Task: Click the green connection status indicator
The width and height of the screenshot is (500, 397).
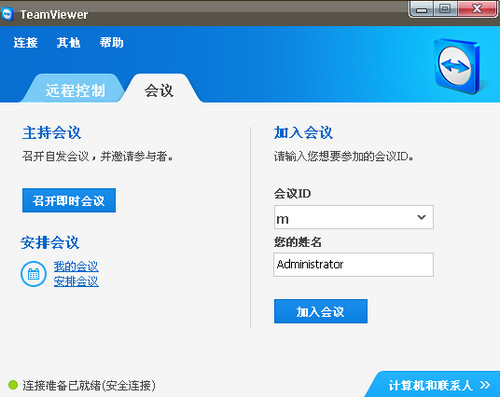Action: pyautogui.click(x=13, y=385)
